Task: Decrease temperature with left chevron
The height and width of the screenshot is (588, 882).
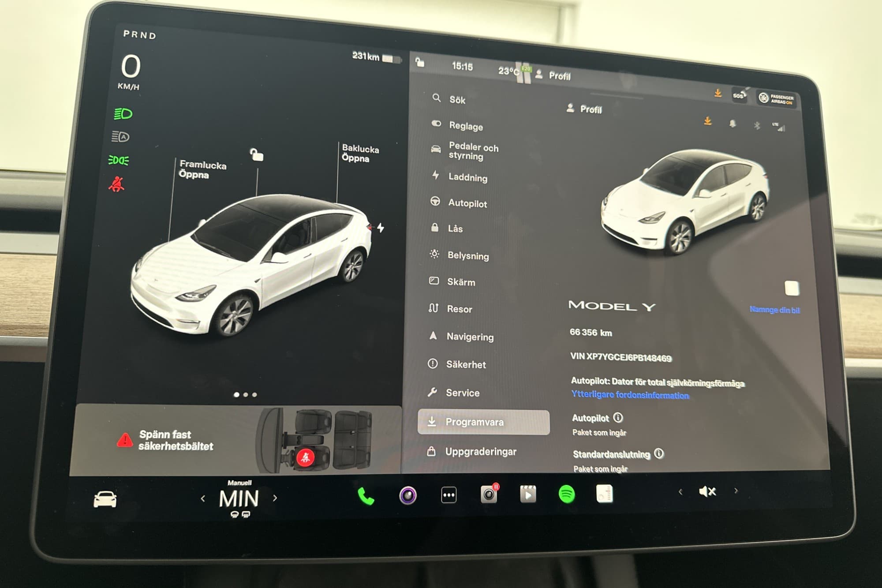Action: 203,498
